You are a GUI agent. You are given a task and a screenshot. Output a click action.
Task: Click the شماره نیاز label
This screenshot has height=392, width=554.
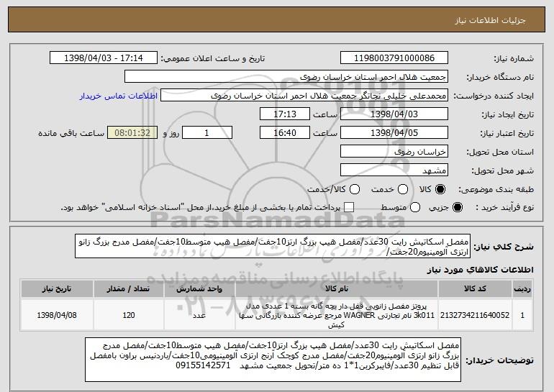(514, 58)
